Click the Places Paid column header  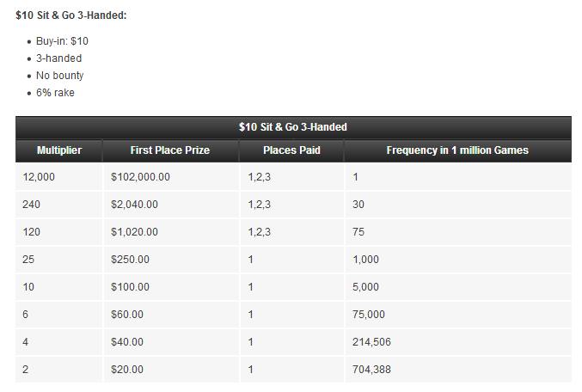[x=291, y=150]
